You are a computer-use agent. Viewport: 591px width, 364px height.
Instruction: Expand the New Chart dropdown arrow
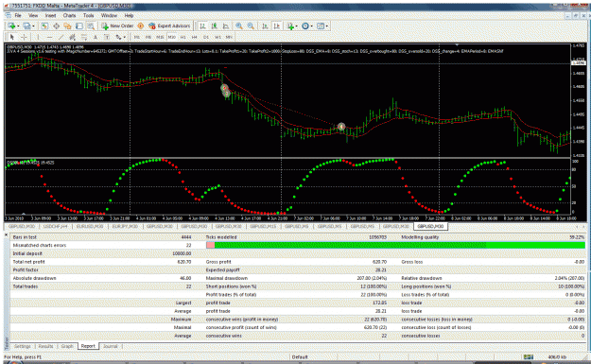[x=18, y=26]
